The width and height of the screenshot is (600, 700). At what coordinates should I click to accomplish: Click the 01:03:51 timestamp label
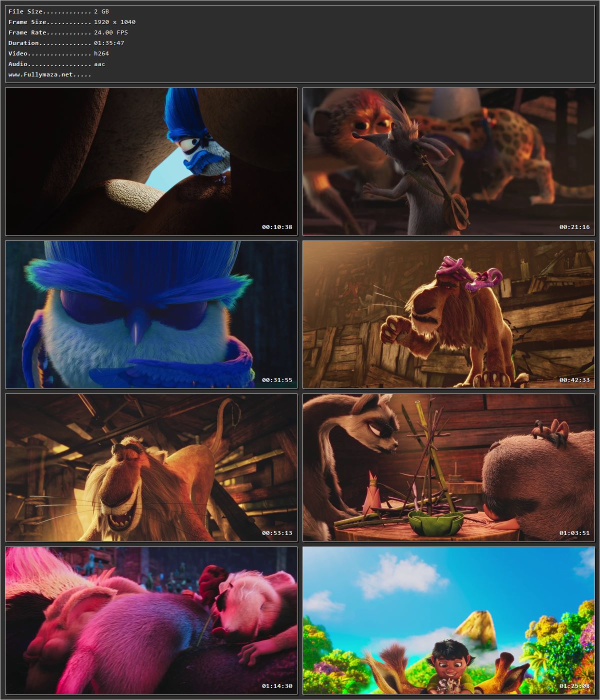574,533
